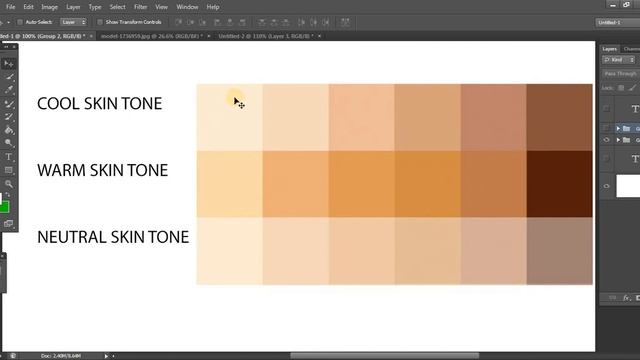Image resolution: width=640 pixels, height=360 pixels.
Task: Hide the visible group layer eye
Action: point(607,140)
